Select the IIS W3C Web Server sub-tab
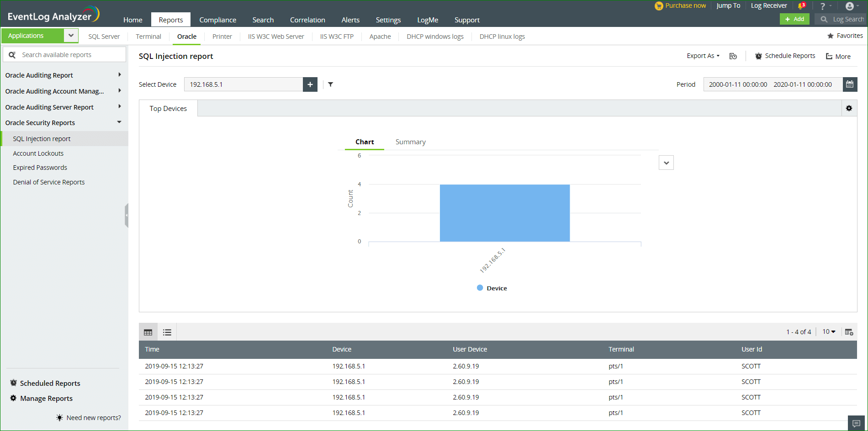Screen dimensions: 868x431 pos(276,37)
